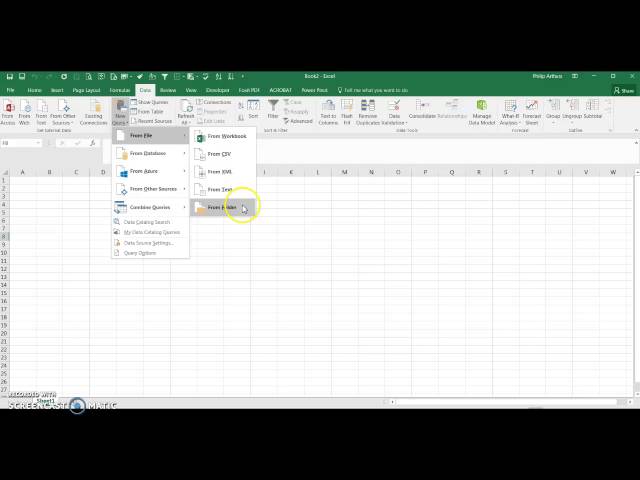Click From Table in ribbon
This screenshot has height=480, width=640.
147,111
